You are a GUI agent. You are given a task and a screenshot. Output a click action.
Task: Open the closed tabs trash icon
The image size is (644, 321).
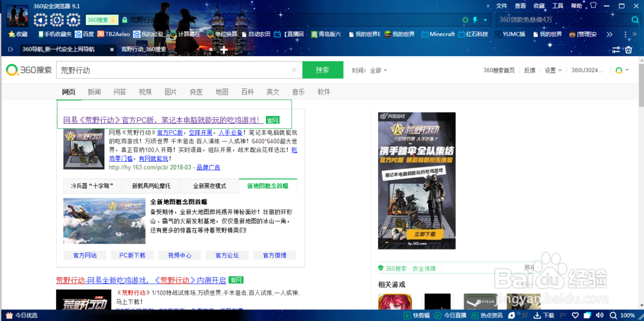[x=629, y=50]
